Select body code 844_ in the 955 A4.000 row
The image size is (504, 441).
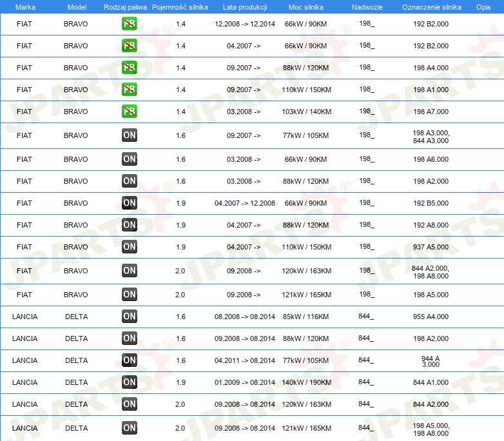[366, 316]
